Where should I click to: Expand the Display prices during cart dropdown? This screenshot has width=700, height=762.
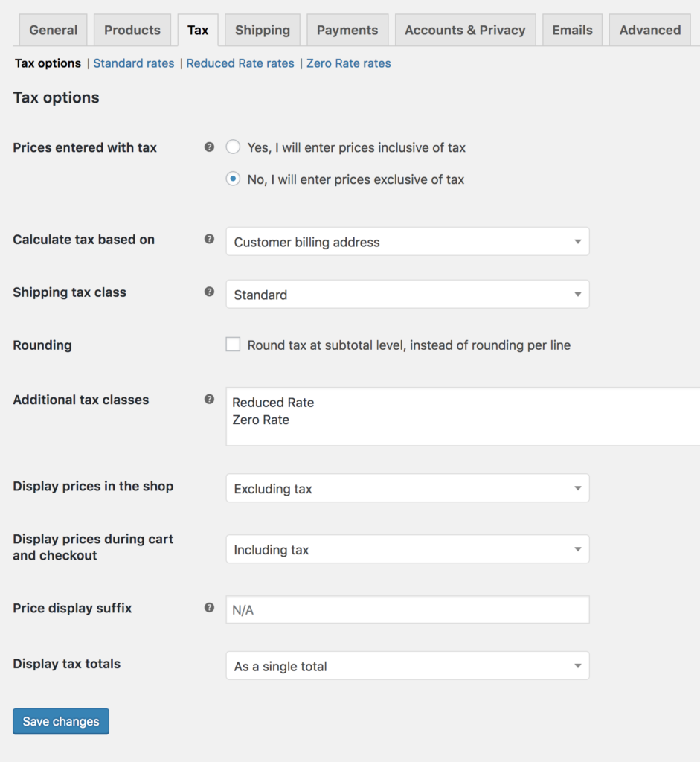(x=408, y=548)
